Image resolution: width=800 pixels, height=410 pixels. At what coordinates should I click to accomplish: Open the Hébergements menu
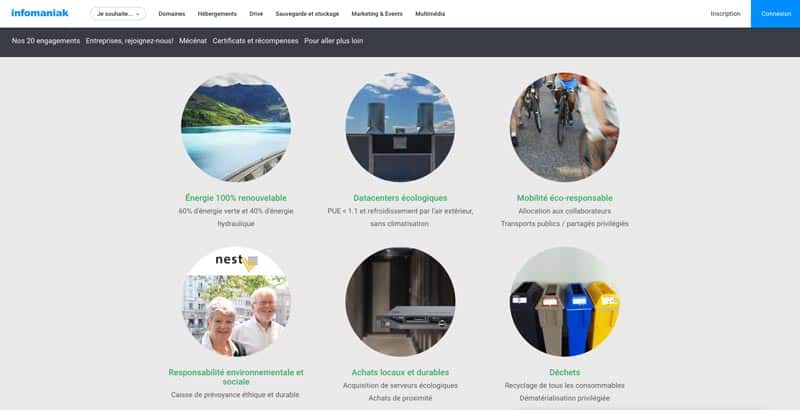217,14
